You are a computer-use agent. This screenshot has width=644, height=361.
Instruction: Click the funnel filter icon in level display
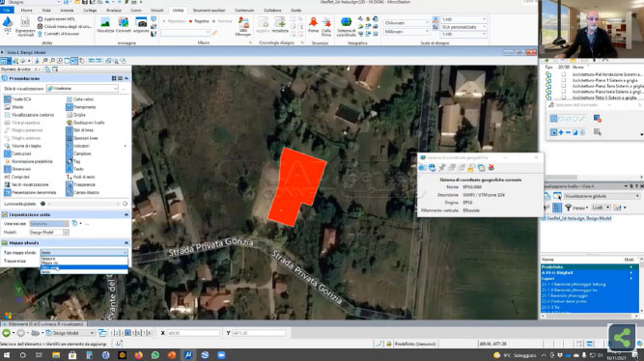click(x=568, y=208)
